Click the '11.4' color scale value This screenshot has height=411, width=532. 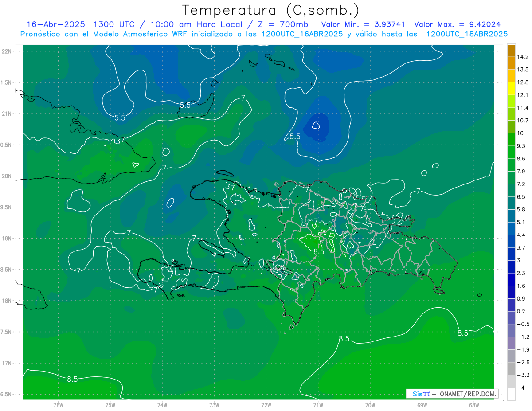pyautogui.click(x=523, y=108)
